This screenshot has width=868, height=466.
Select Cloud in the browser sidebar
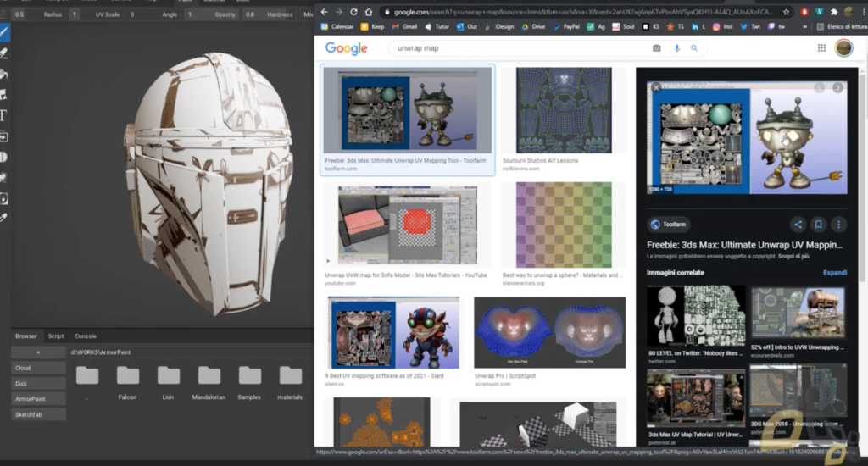coord(38,368)
